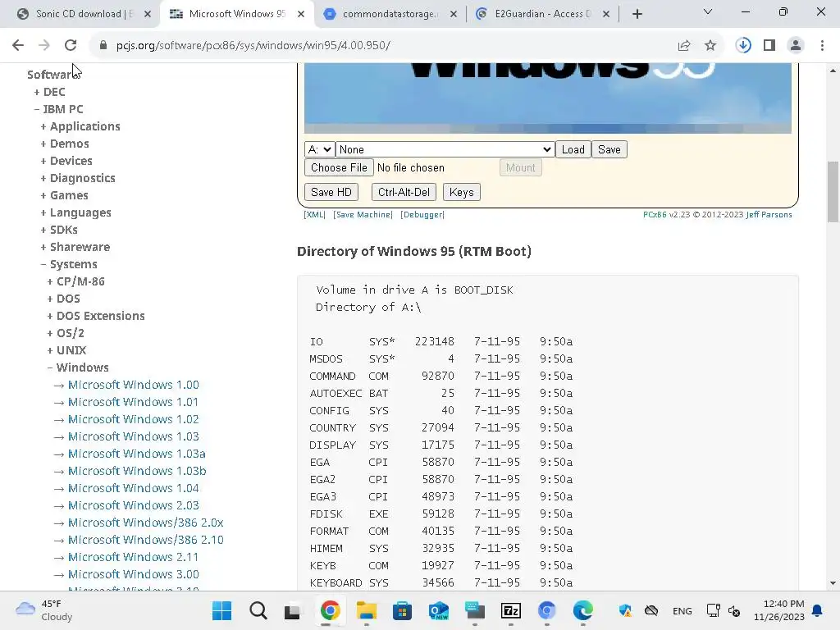The image size is (840, 630).
Task: Open the ENG language indicator
Action: coord(682,610)
